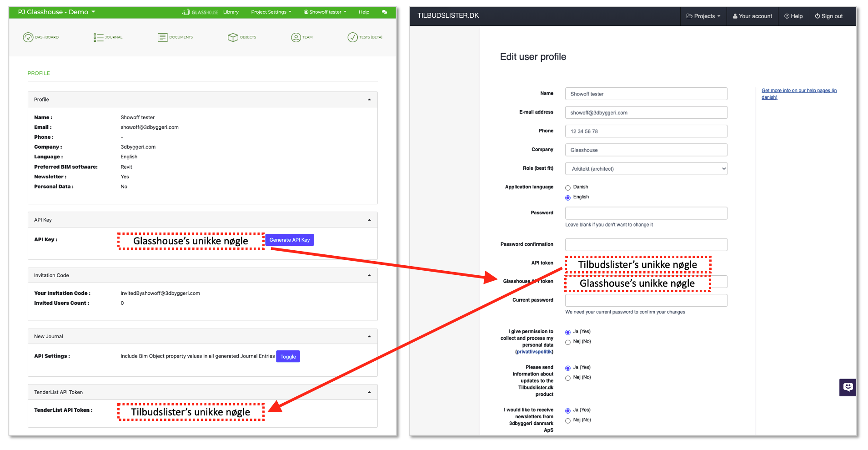Click the Generate API Key button
This screenshot has width=868, height=450.
click(290, 240)
